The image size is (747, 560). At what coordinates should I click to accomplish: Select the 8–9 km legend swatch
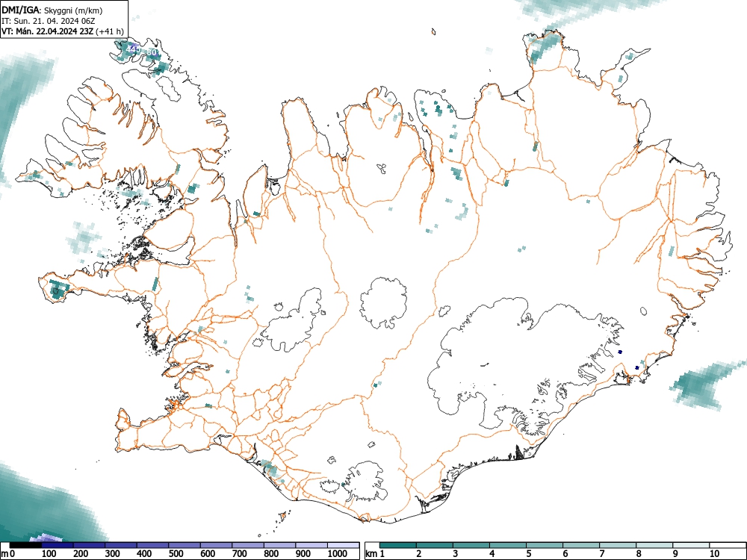(654, 545)
